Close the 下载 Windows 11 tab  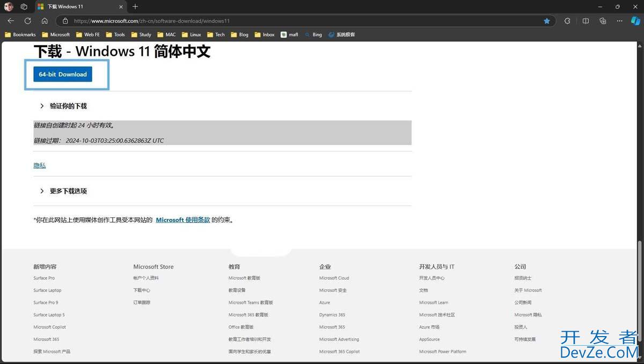click(121, 6)
